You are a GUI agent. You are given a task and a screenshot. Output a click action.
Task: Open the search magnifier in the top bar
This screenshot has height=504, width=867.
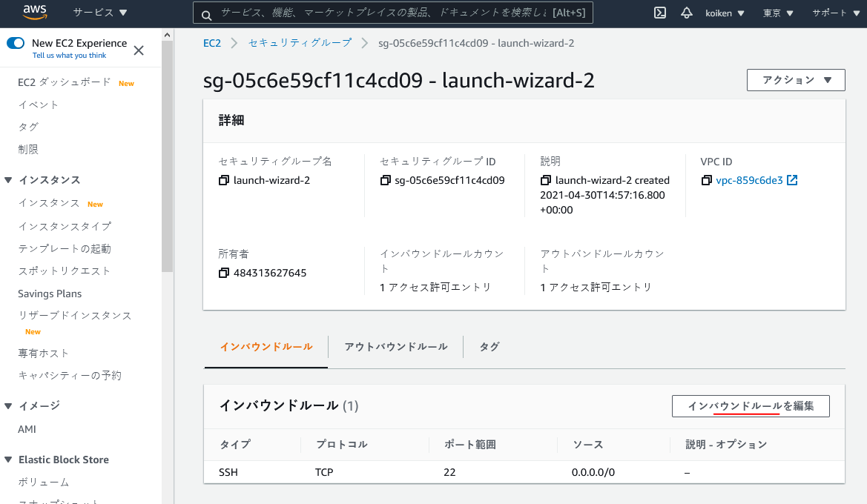point(206,13)
